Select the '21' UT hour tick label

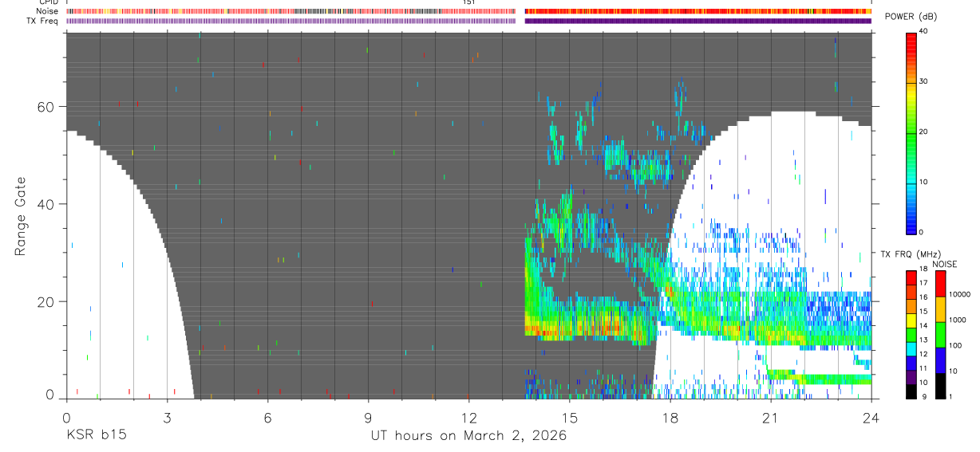pyautogui.click(x=771, y=416)
